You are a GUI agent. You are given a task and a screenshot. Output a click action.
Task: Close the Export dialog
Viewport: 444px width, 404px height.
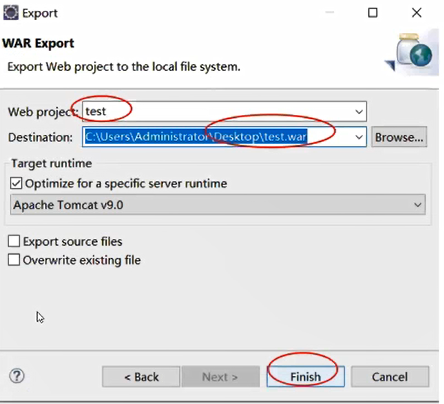coord(417,13)
